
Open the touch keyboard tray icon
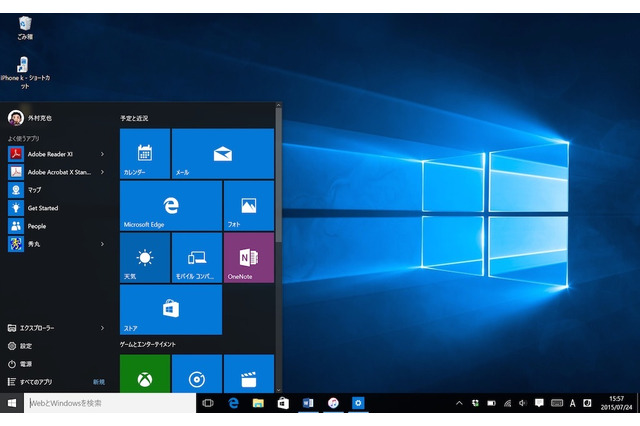[557, 403]
